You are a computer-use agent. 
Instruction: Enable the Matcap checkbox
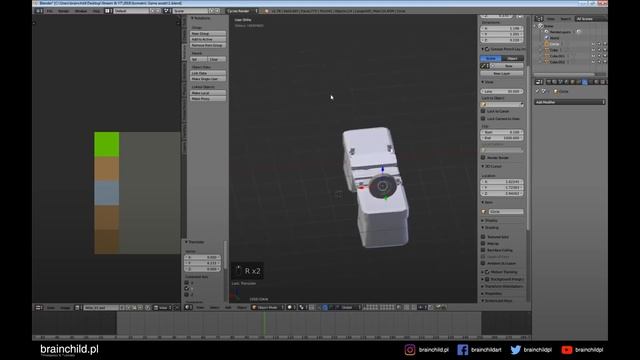[483, 243]
